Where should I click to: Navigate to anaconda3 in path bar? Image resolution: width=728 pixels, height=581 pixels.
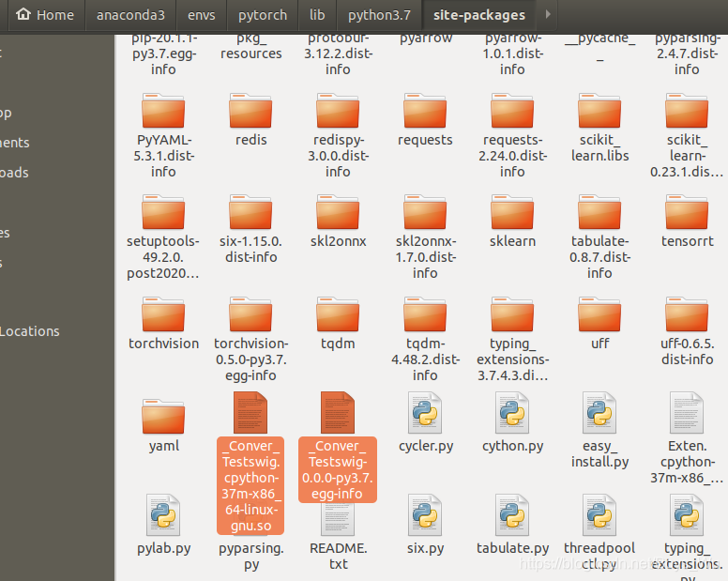130,15
